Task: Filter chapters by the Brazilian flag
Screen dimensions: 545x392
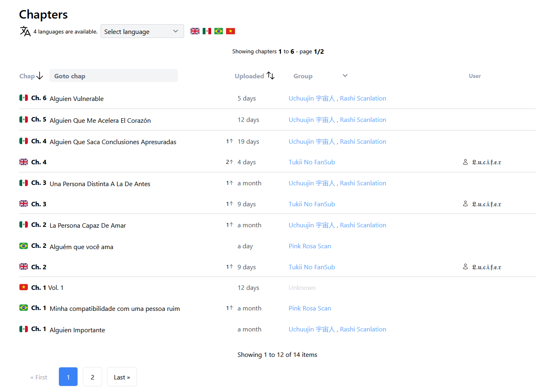Action: 218,31
